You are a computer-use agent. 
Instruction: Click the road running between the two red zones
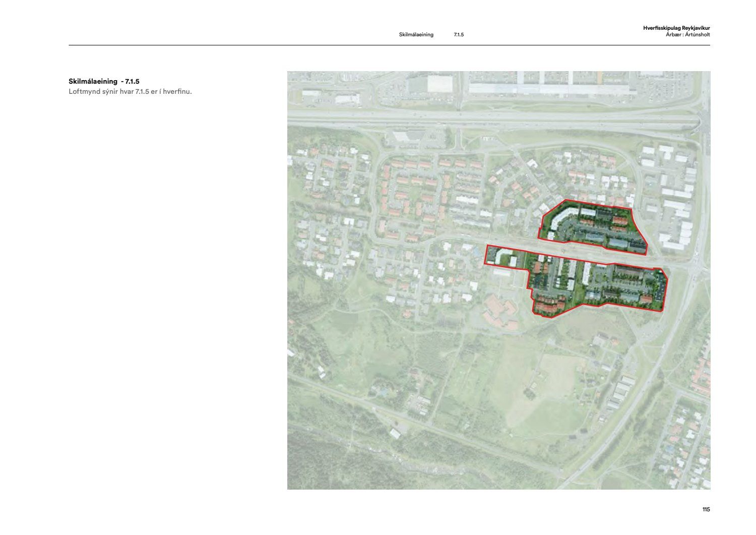(580, 253)
